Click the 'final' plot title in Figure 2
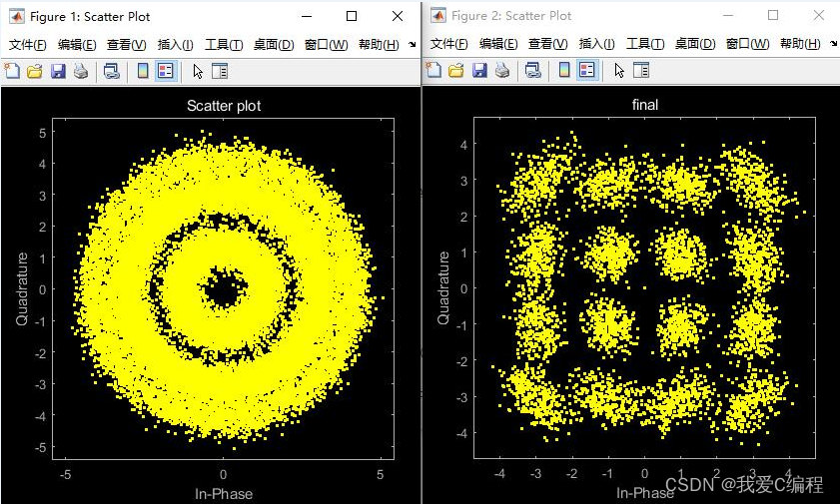Image resolution: width=840 pixels, height=504 pixels. [x=645, y=105]
